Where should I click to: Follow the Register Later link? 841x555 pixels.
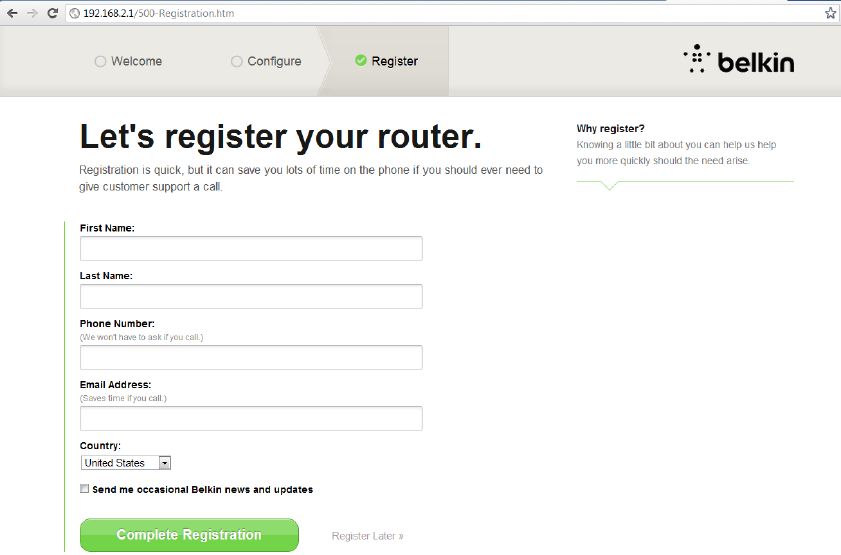pos(367,536)
